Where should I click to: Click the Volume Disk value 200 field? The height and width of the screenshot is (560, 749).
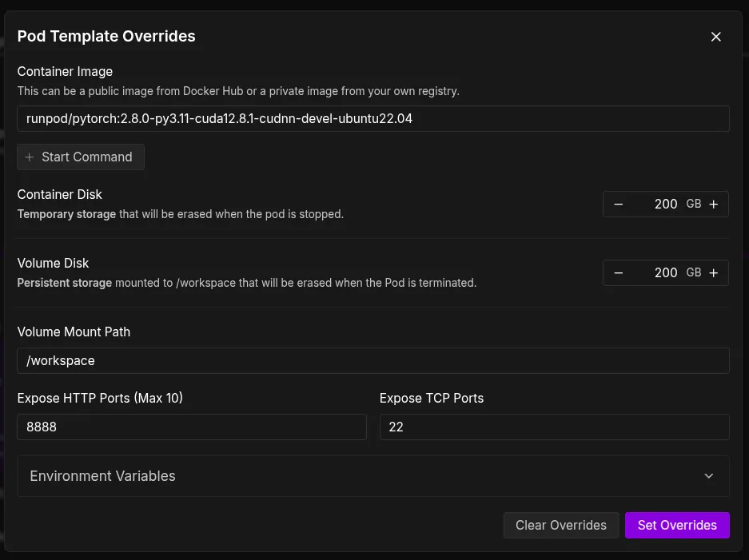point(660,273)
